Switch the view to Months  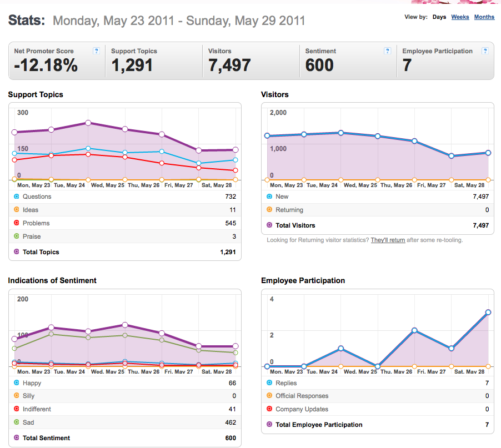(484, 17)
